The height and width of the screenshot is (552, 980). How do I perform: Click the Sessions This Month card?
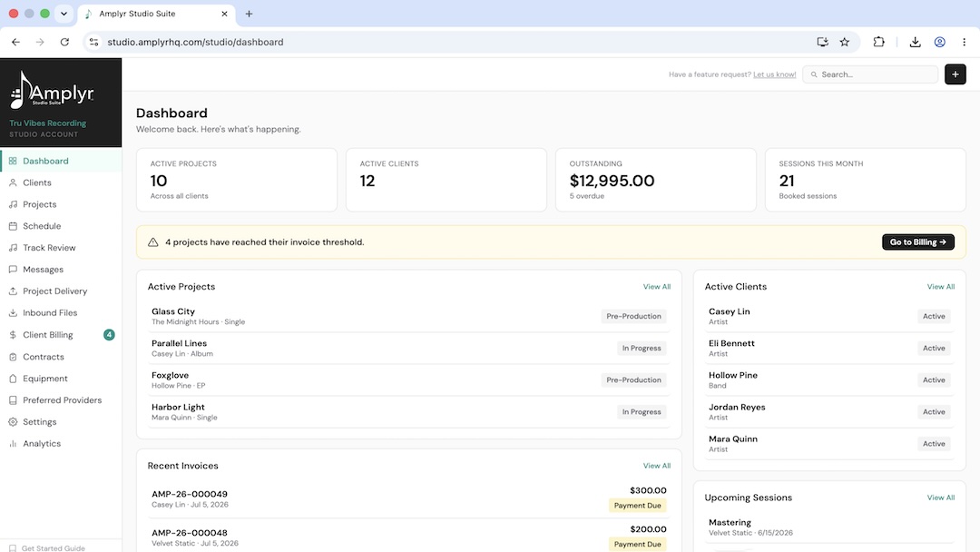[865, 180]
